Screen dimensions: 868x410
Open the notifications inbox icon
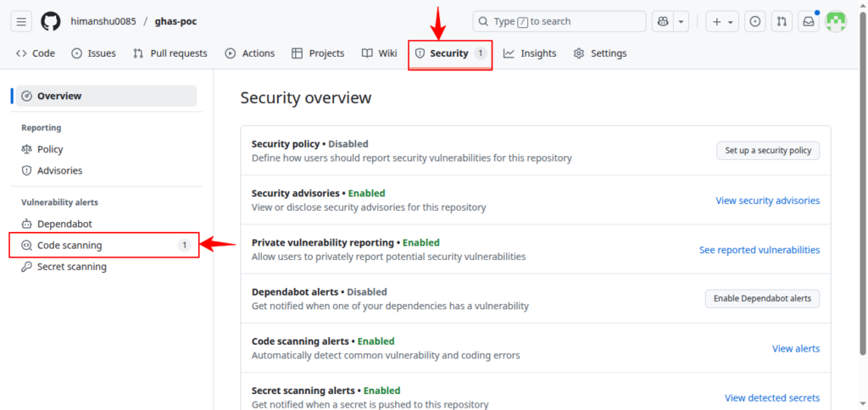(809, 21)
